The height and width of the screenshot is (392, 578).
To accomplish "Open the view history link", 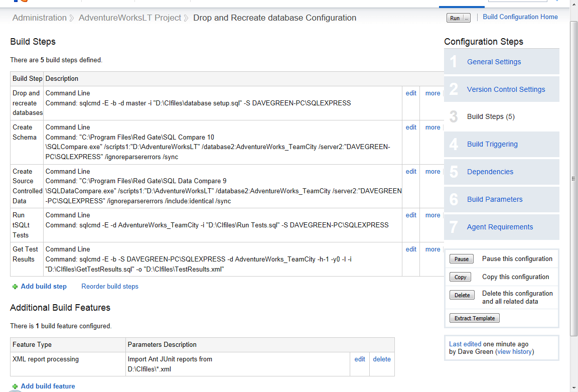I will tap(514, 352).
